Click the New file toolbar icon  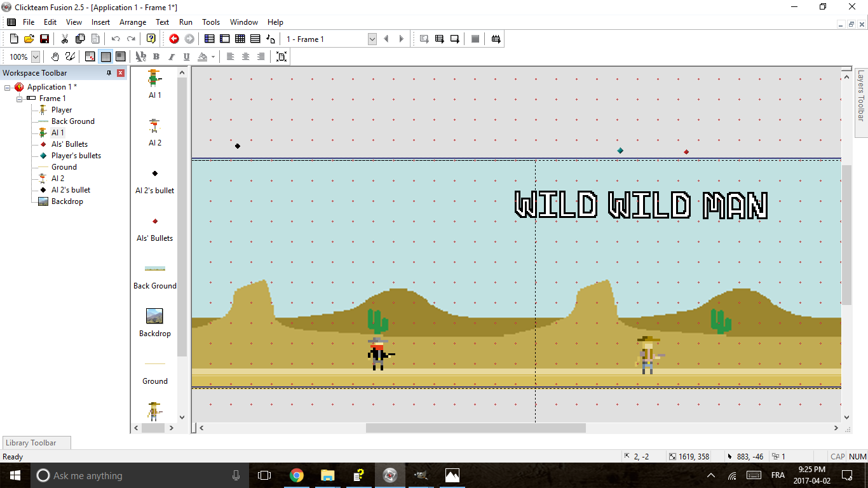pyautogui.click(x=14, y=39)
